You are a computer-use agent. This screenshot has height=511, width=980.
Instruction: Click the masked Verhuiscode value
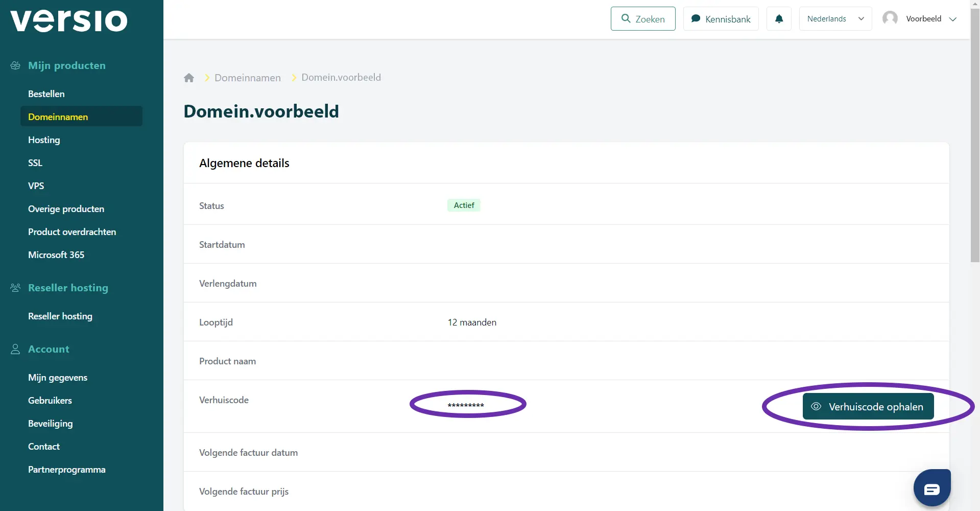coord(466,405)
